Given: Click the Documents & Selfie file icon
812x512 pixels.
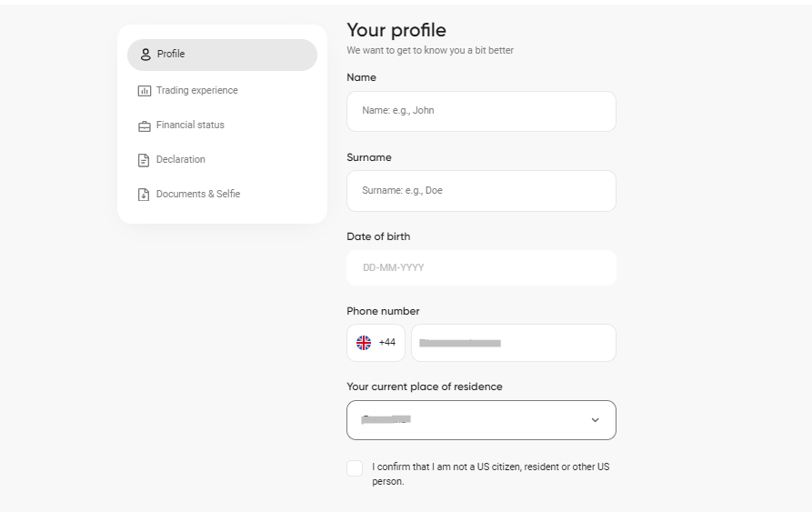Looking at the screenshot, I should 144,194.
